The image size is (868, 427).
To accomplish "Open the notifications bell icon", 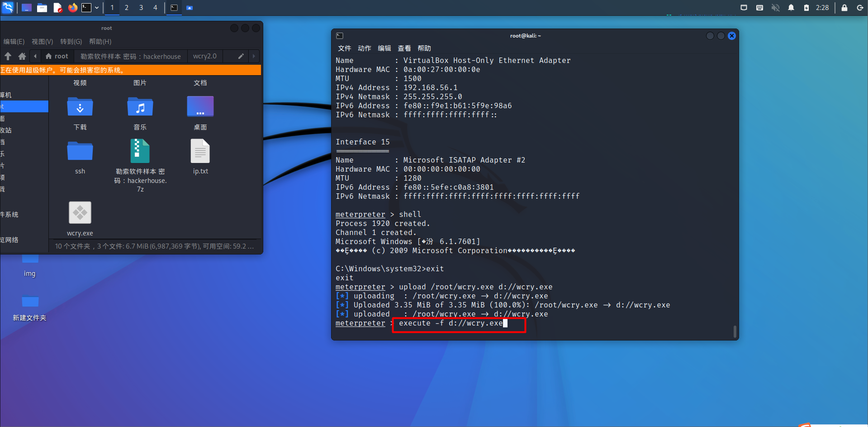I will coord(791,8).
